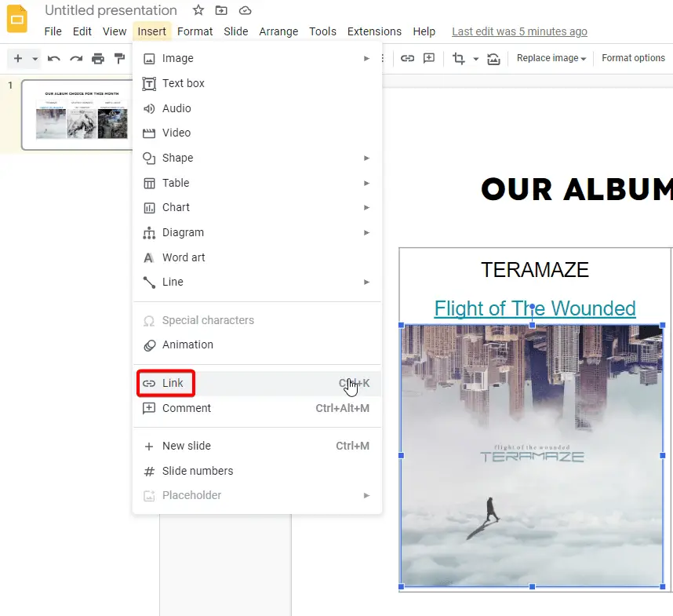Click the Flight of The Wounded hyperlink
This screenshot has width=673, height=616.
click(x=535, y=308)
